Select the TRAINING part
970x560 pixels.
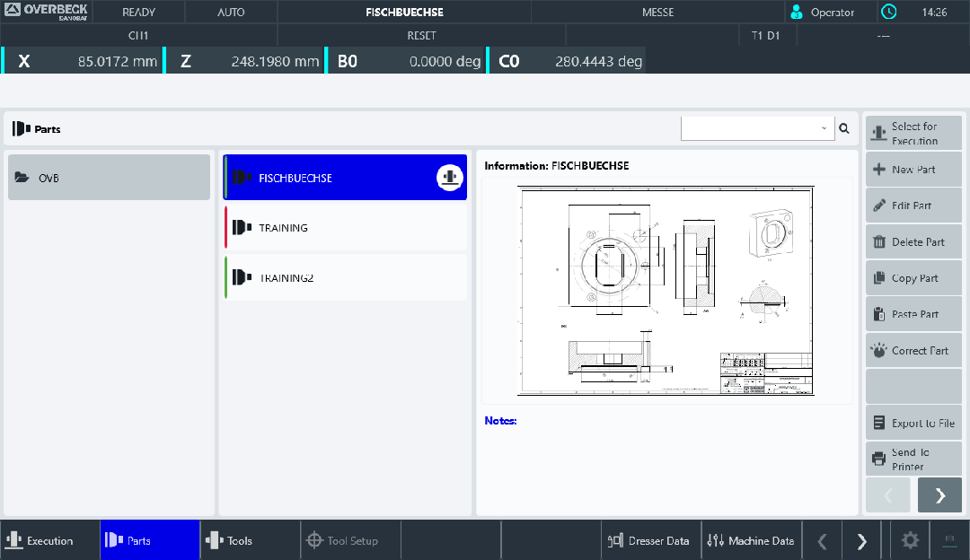tap(345, 227)
